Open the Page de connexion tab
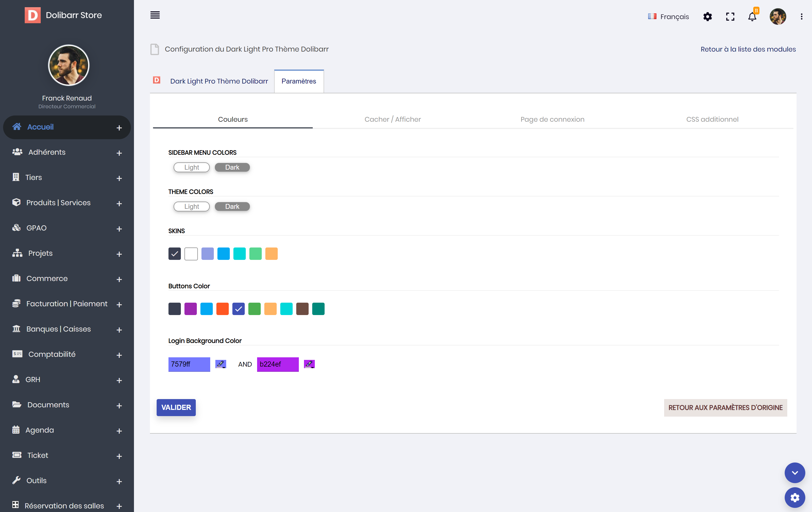 (x=552, y=119)
